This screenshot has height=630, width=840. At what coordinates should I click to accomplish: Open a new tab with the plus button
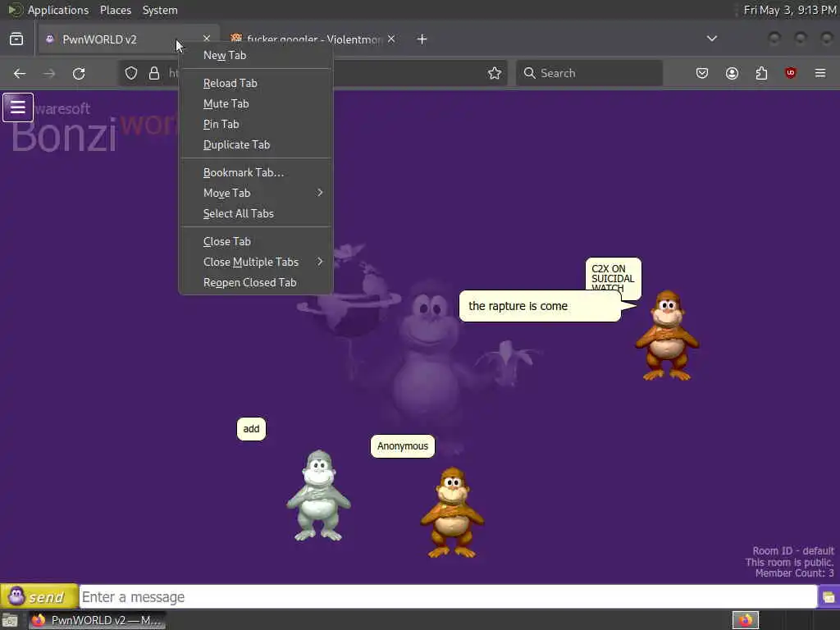(x=422, y=39)
